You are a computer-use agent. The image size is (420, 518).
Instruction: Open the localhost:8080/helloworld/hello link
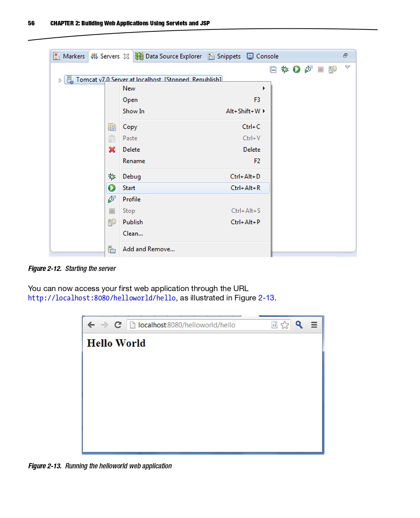click(102, 298)
